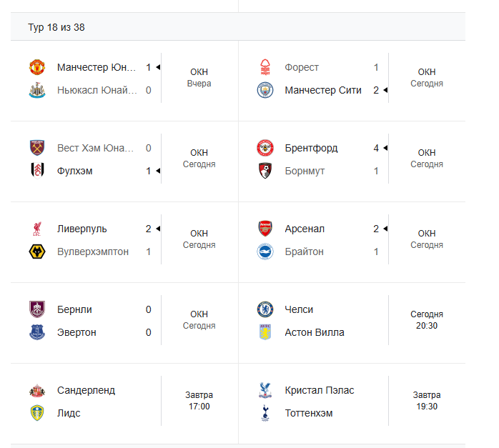Select the Chelsea blue lion badge
This screenshot has width=499, height=448.
tap(265, 309)
